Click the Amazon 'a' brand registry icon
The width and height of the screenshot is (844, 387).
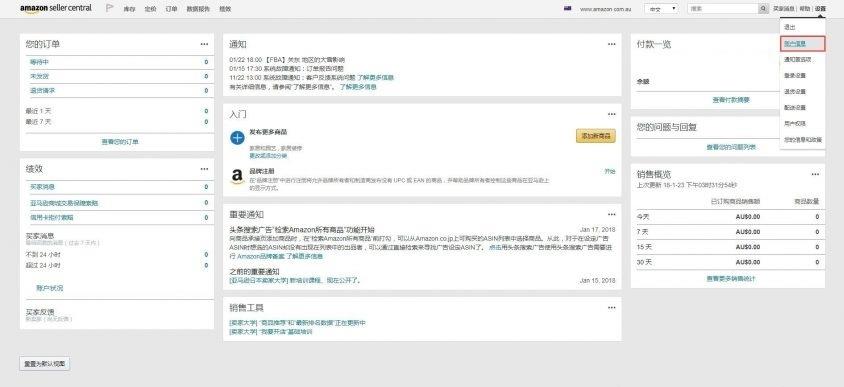(237, 177)
